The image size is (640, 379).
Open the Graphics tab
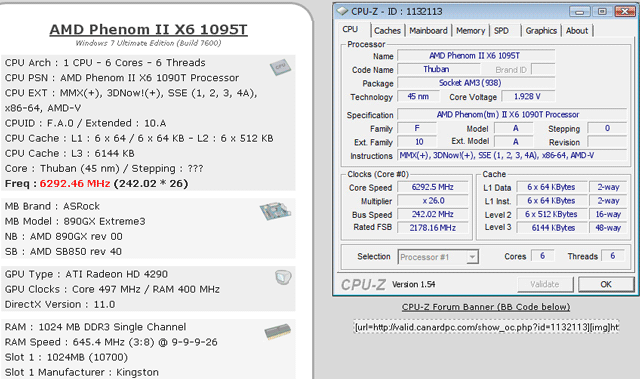[541, 31]
